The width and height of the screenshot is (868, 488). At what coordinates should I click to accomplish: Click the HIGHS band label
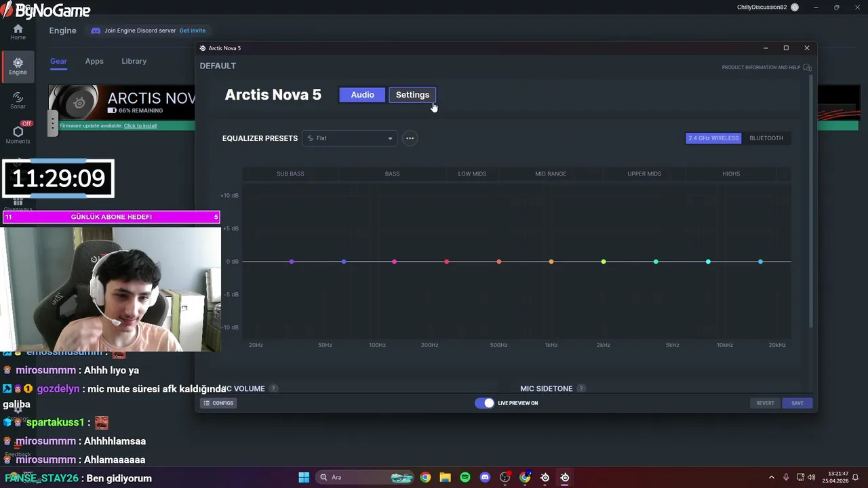click(x=731, y=174)
